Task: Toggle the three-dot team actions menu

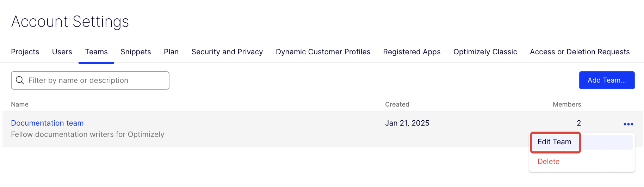Action: coord(628,124)
